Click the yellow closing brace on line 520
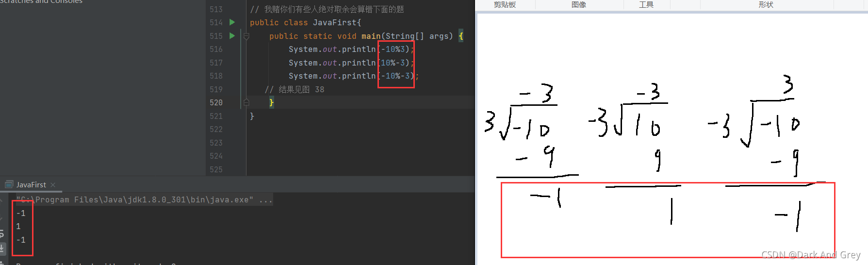 [x=271, y=102]
